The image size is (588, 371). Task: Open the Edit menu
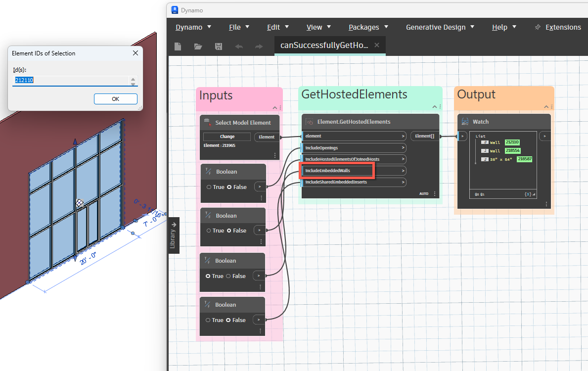(x=278, y=27)
